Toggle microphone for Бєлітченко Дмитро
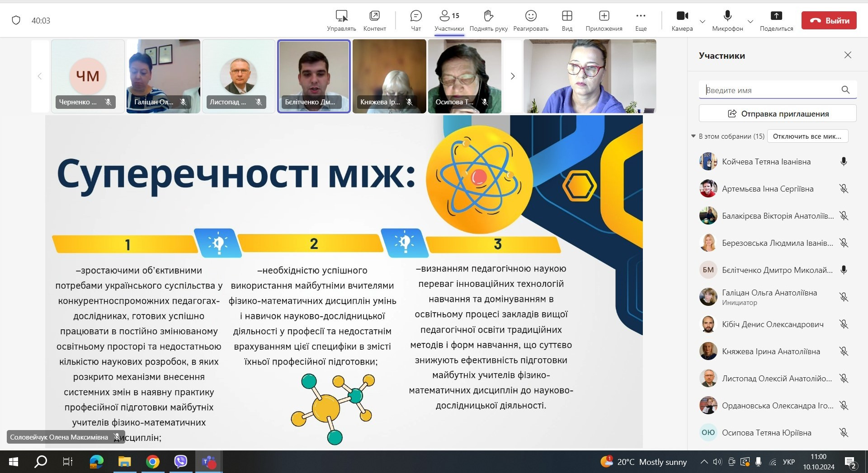The image size is (868, 473). tap(844, 270)
